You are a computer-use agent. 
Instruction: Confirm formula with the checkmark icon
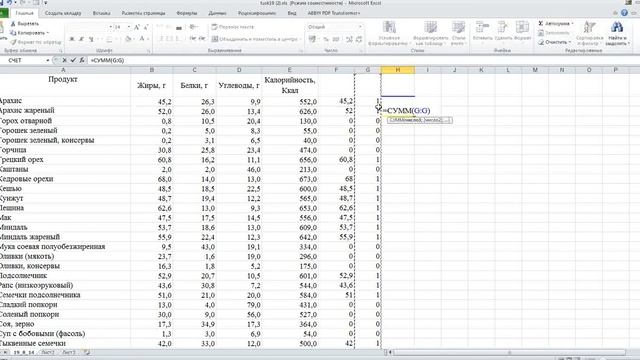(x=73, y=60)
